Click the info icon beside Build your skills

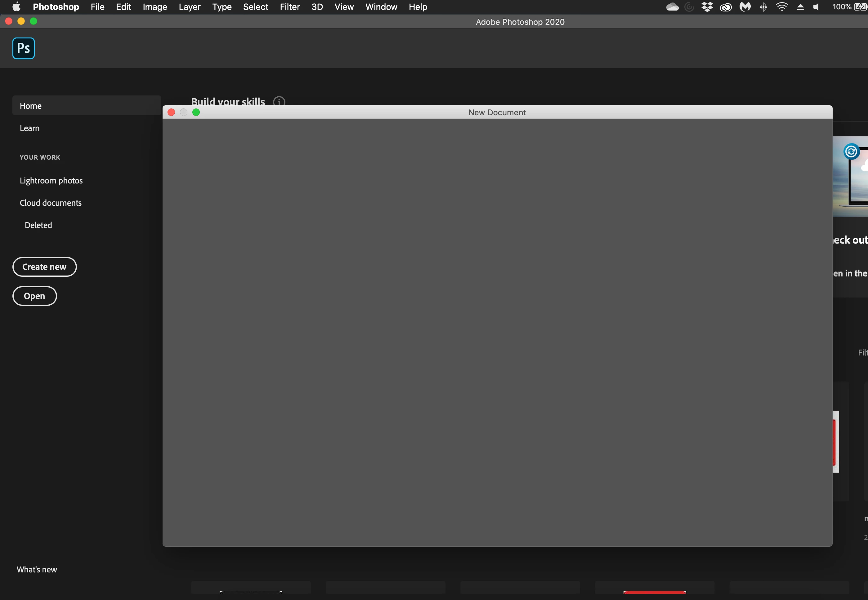click(x=279, y=102)
